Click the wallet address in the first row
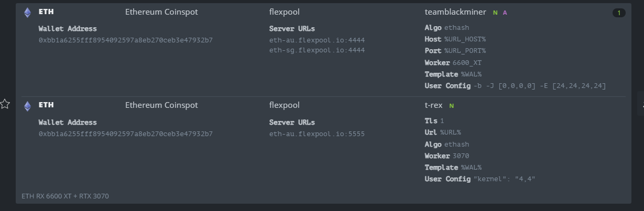The image size is (644, 211). [x=125, y=40]
